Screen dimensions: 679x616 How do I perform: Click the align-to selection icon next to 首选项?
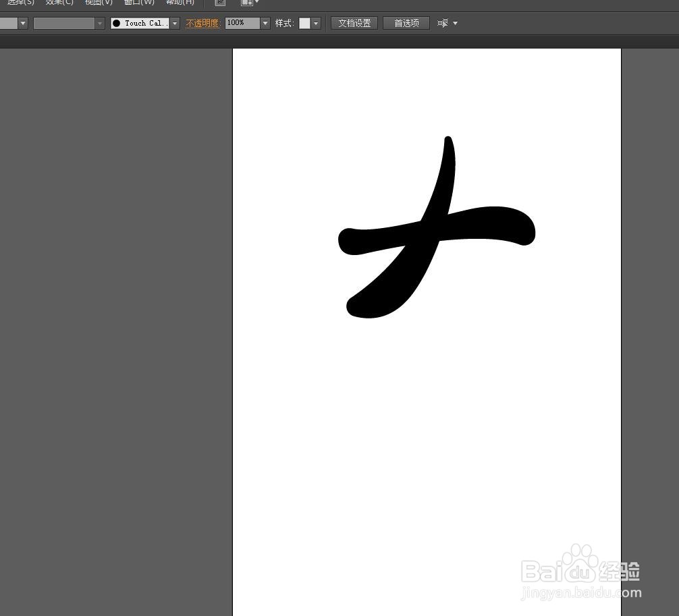coord(443,24)
